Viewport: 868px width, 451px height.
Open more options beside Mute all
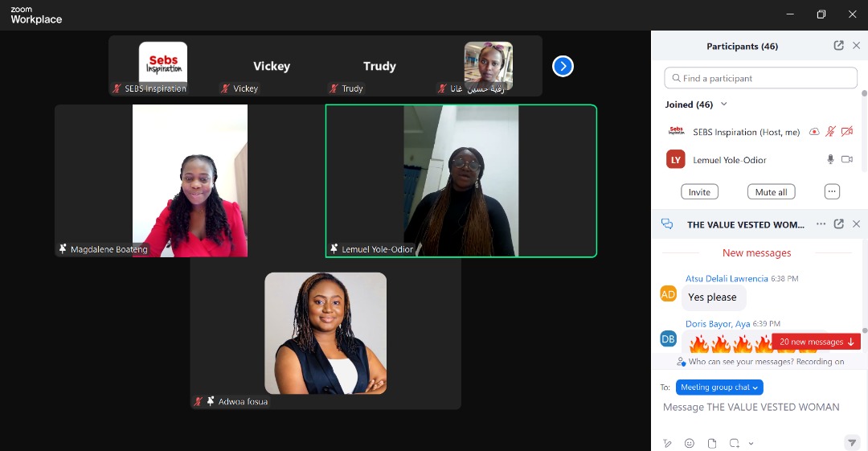[832, 192]
